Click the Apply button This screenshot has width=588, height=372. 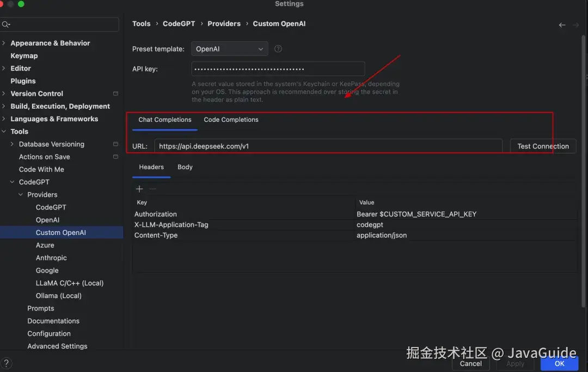(x=515, y=363)
